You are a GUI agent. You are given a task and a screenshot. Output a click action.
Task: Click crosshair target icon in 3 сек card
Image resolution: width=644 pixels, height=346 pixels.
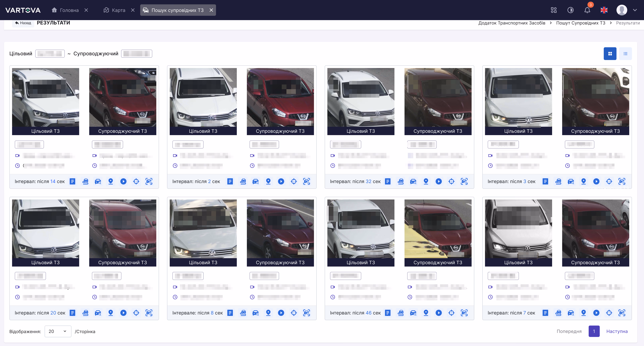pos(609,181)
